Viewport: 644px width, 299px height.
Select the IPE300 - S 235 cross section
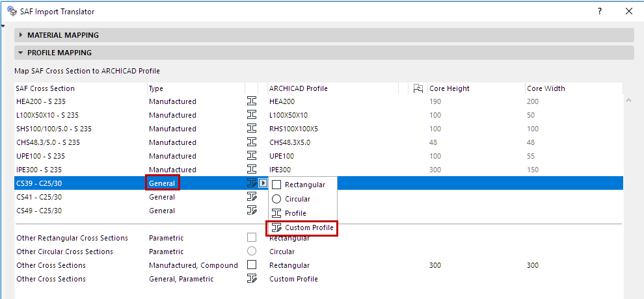point(40,170)
